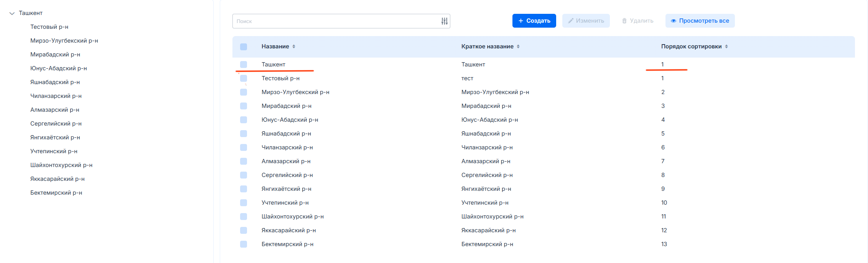This screenshot has height=263, width=868.
Task: Open Просмотреть все with eye icon
Action: point(700,21)
